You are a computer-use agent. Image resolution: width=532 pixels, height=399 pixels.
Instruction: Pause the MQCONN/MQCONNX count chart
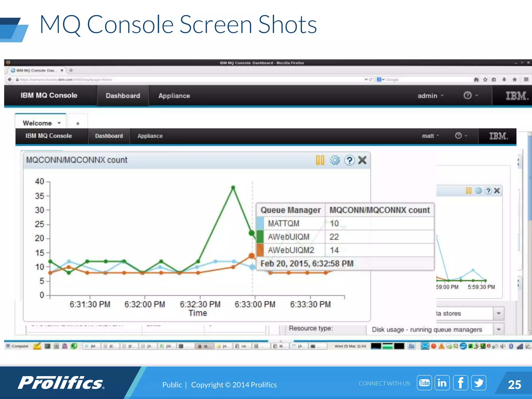pyautogui.click(x=320, y=160)
